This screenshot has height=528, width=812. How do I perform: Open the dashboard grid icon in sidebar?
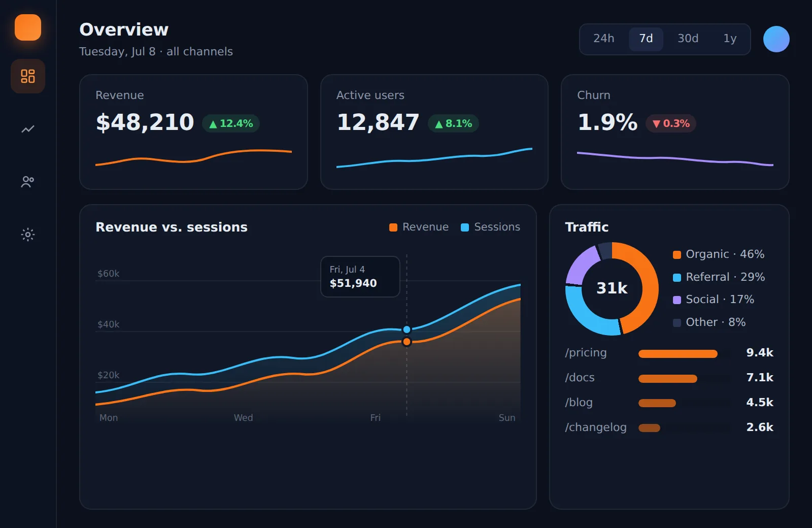(28, 76)
